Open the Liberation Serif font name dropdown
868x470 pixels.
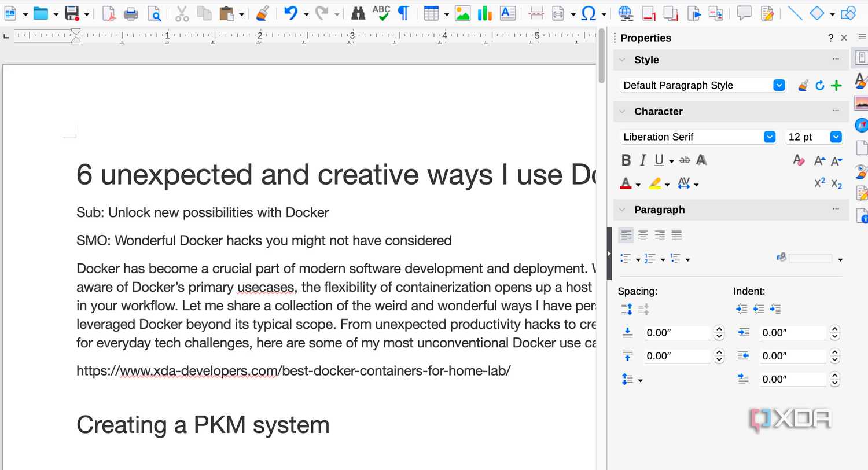pos(769,137)
